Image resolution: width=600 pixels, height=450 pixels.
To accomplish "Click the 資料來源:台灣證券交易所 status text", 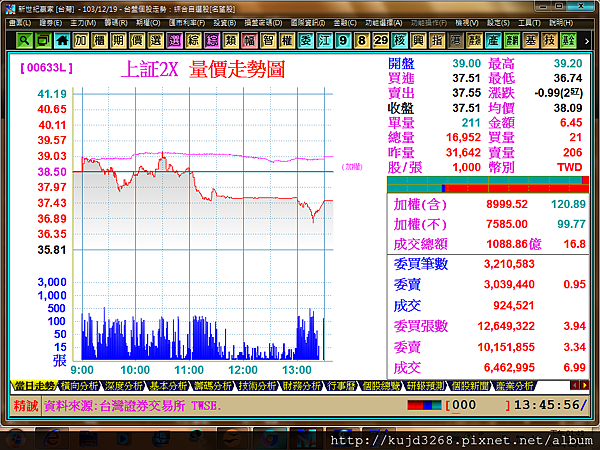I will tap(133, 406).
